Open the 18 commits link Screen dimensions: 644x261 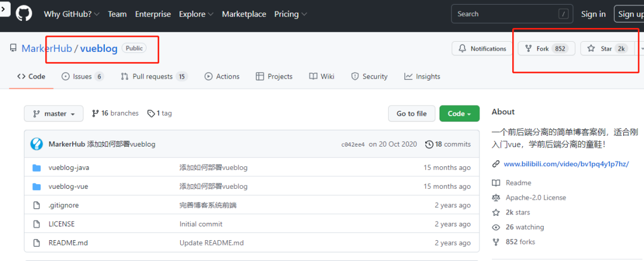(448, 144)
